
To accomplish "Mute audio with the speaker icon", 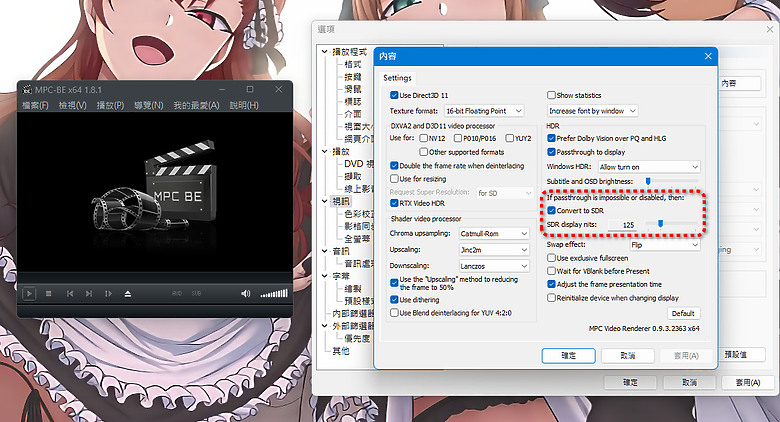I will pyautogui.click(x=246, y=294).
